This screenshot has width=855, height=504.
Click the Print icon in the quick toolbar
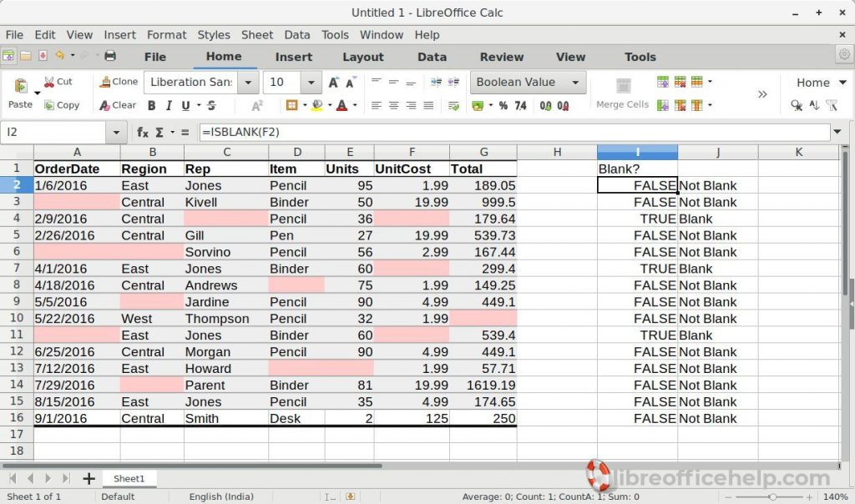(110, 56)
